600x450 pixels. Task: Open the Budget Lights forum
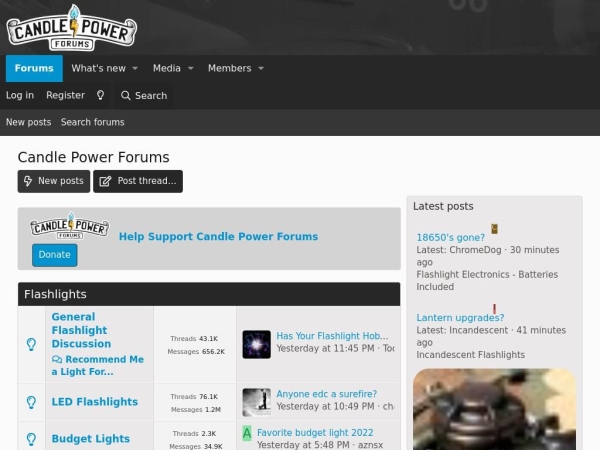click(x=91, y=439)
